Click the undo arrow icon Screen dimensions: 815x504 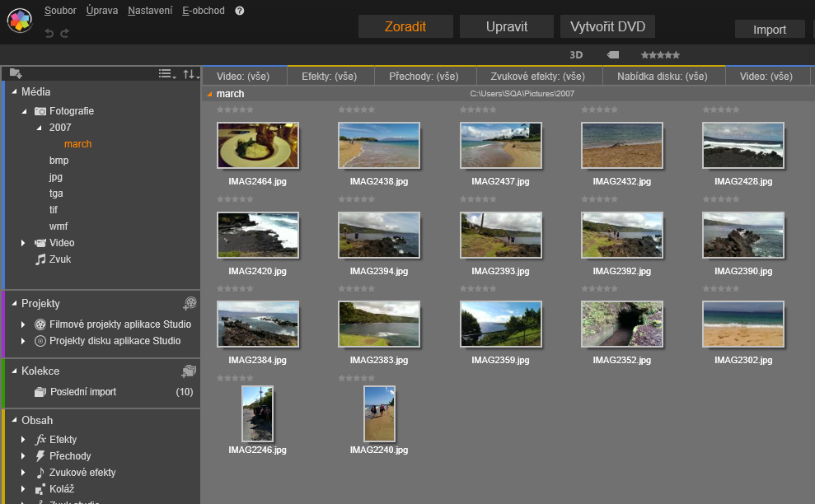click(49, 33)
